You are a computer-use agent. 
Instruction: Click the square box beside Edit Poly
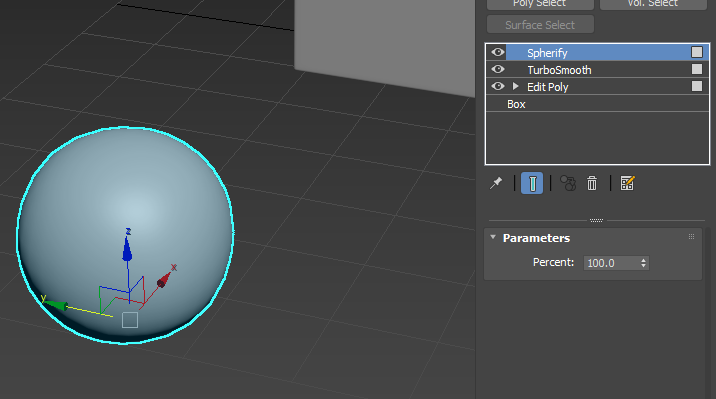pyautogui.click(x=697, y=86)
